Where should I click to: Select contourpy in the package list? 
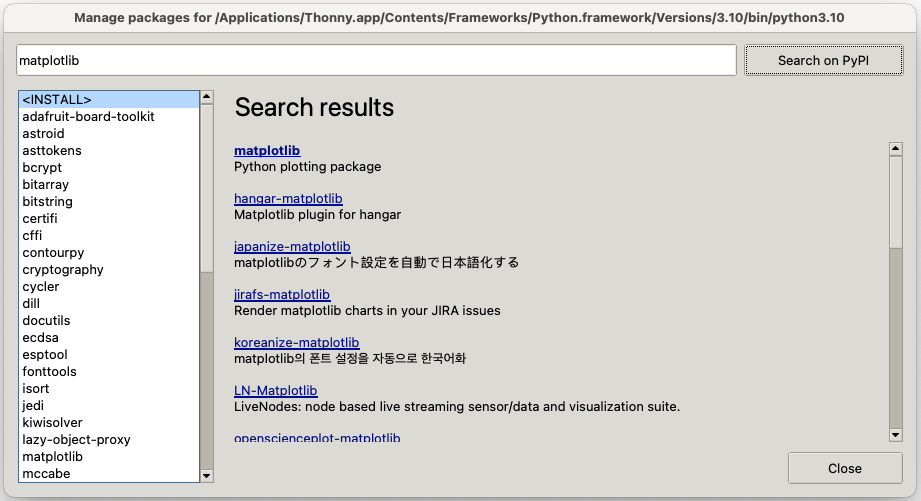click(109, 253)
